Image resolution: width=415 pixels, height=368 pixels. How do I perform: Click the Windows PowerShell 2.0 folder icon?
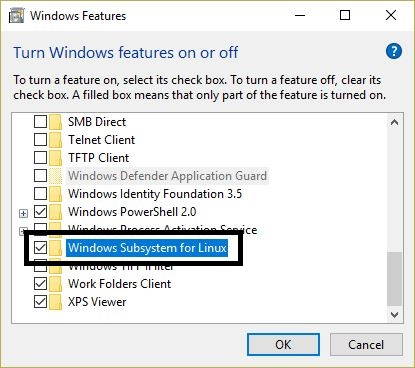click(x=55, y=212)
